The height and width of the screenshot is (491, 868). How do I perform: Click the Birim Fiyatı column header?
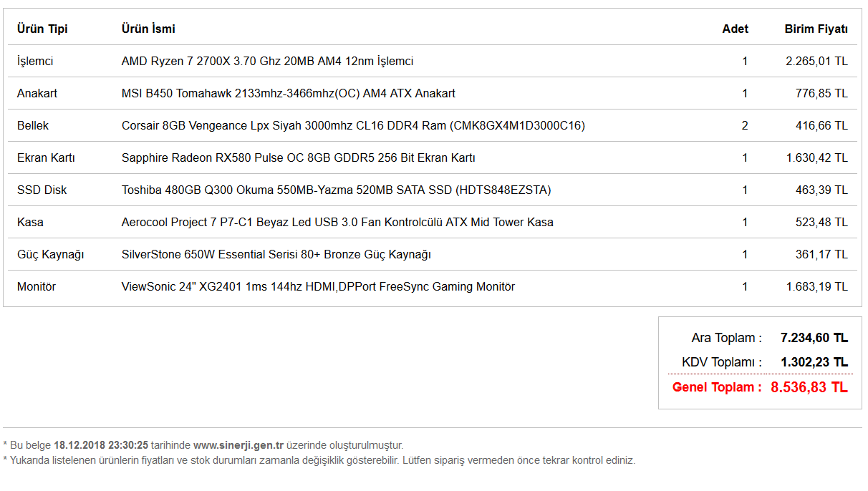click(816, 29)
